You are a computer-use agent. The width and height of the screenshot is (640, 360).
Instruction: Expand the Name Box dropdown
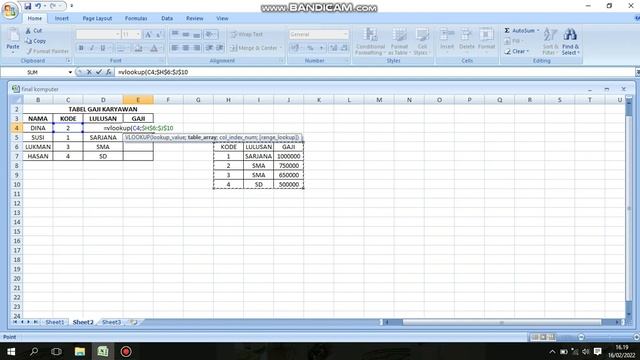pyautogui.click(x=70, y=72)
